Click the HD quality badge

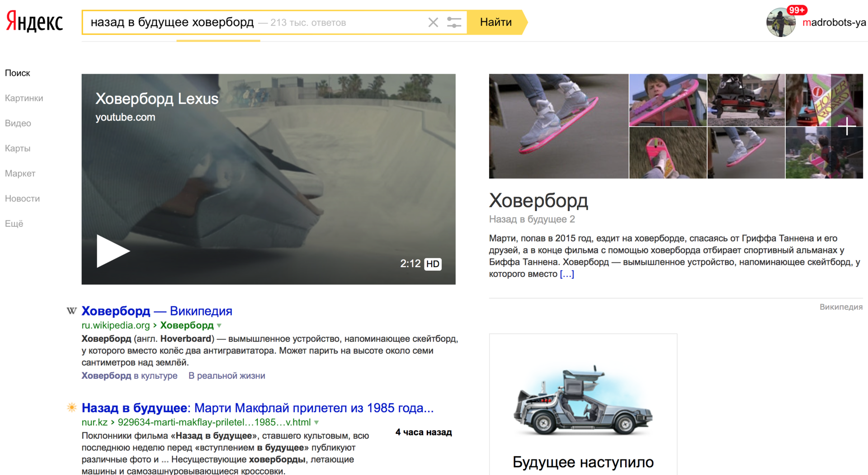tap(433, 264)
